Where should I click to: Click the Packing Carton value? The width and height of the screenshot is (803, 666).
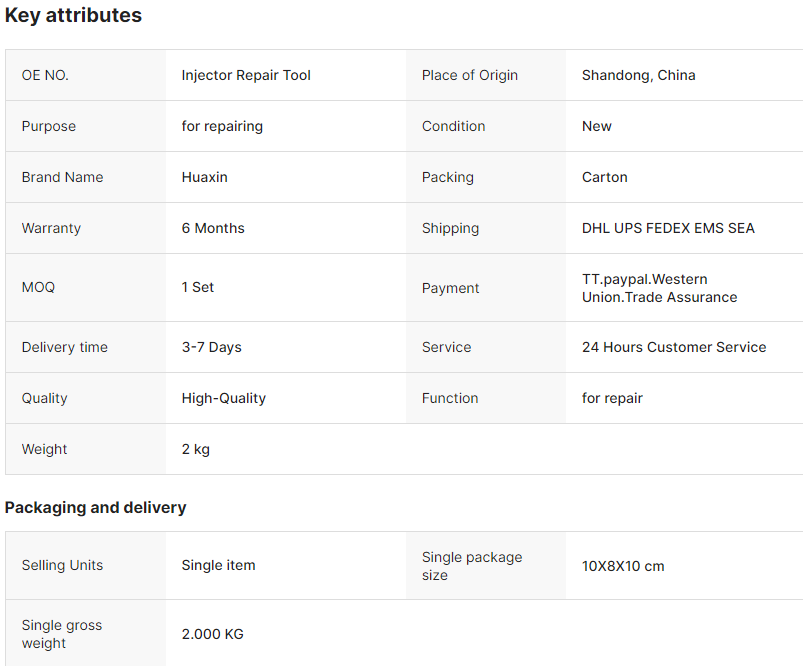pyautogui.click(x=604, y=177)
